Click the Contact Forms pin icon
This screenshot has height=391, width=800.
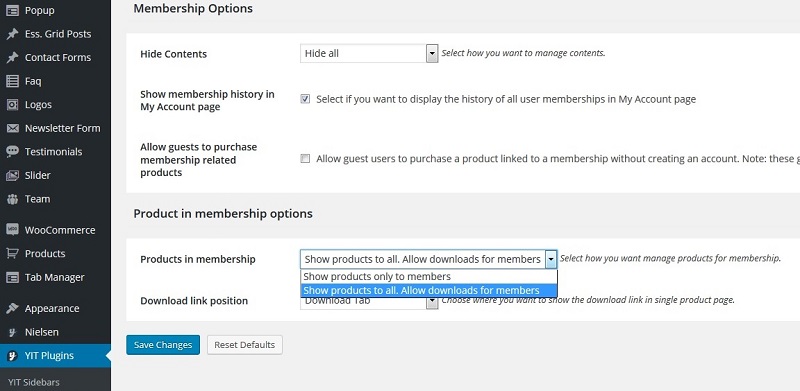coord(12,57)
